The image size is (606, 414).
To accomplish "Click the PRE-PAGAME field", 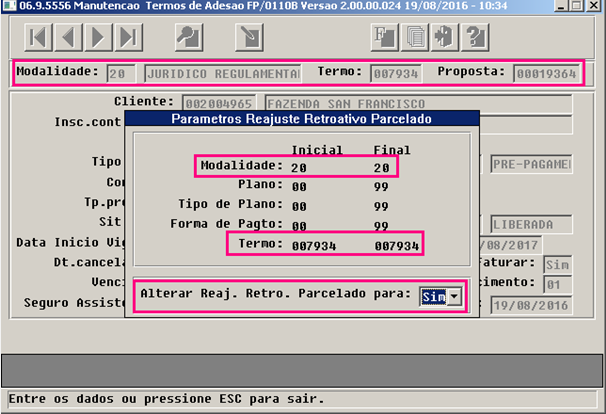I will tap(531, 164).
